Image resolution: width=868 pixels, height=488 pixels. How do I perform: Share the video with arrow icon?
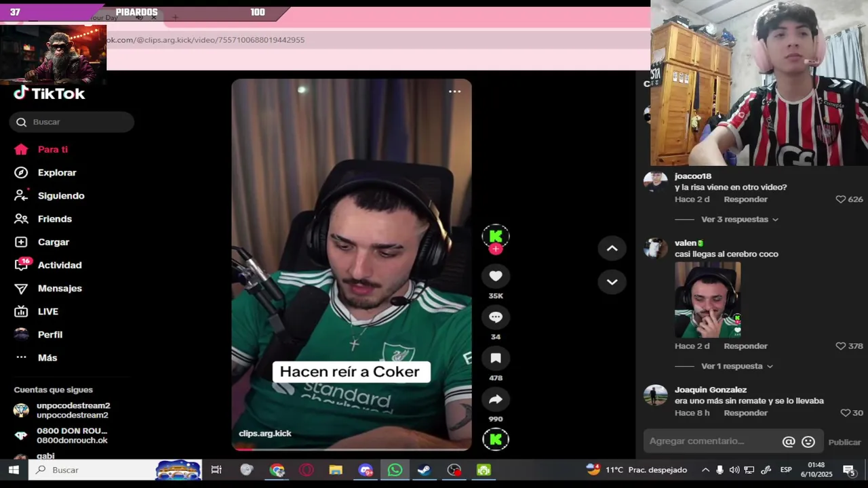click(496, 400)
